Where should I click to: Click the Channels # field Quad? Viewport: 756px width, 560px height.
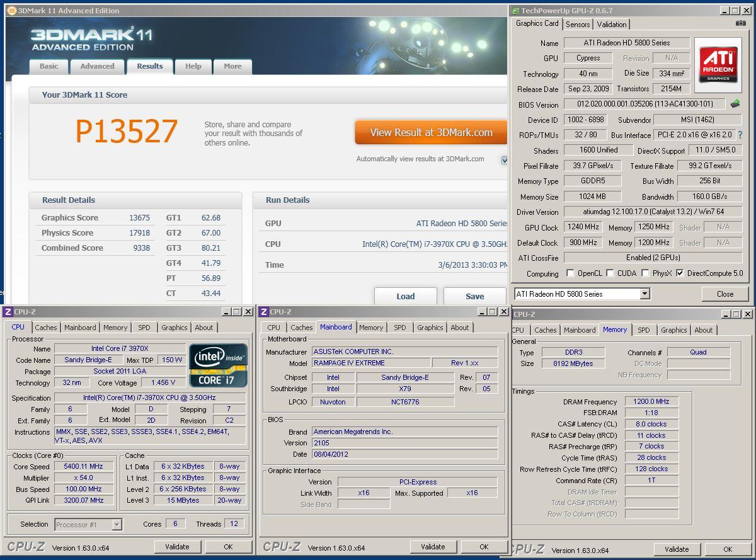699,352
